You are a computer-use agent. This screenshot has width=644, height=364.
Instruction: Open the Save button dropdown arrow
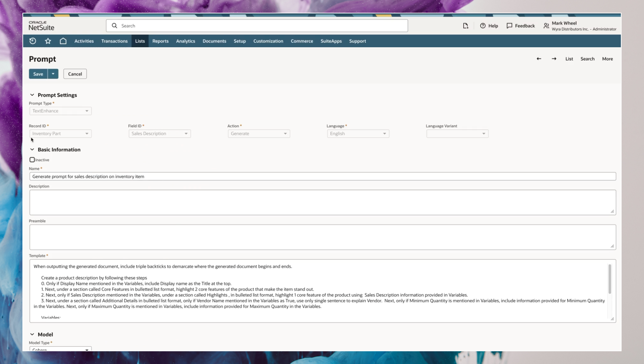(53, 74)
